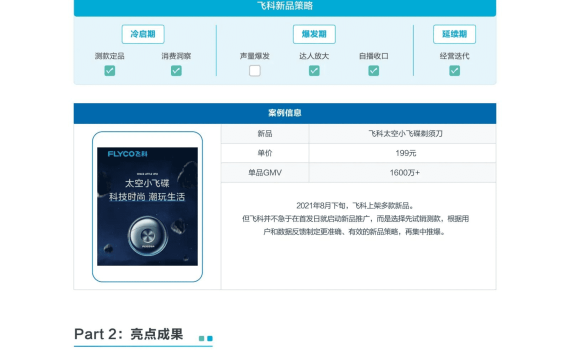Select the 延续期 stage button
Viewport: 570px width, 360px height.
tap(454, 34)
